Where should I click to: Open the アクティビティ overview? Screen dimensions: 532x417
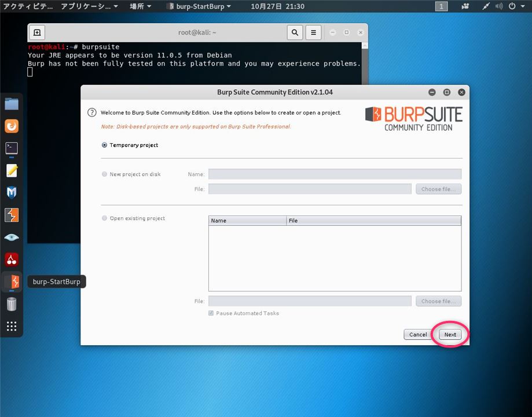point(28,6)
